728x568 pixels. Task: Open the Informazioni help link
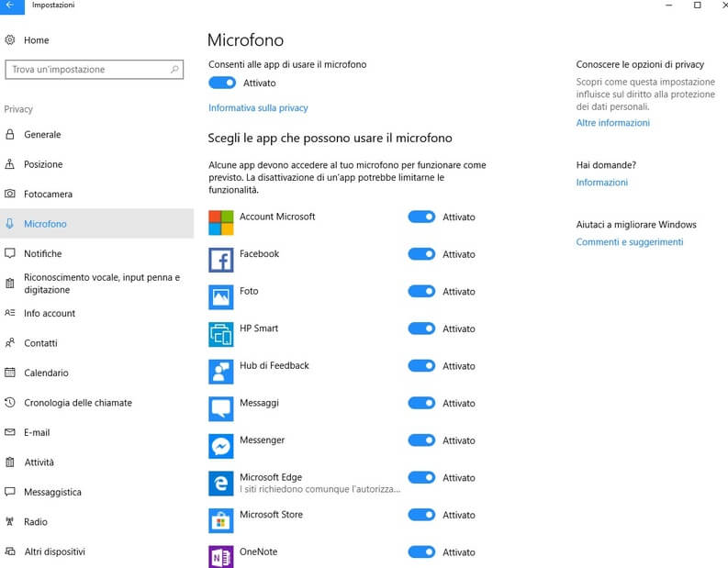pyautogui.click(x=601, y=183)
